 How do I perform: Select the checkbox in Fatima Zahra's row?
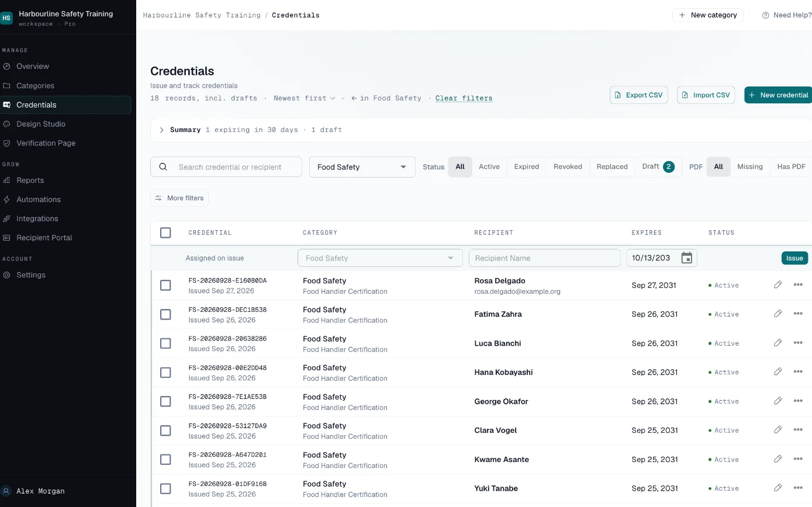165,314
